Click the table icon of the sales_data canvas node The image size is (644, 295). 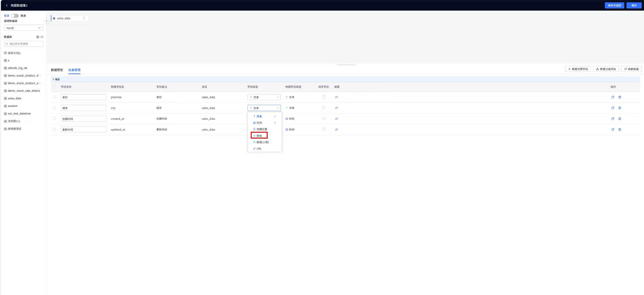[x=54, y=18]
